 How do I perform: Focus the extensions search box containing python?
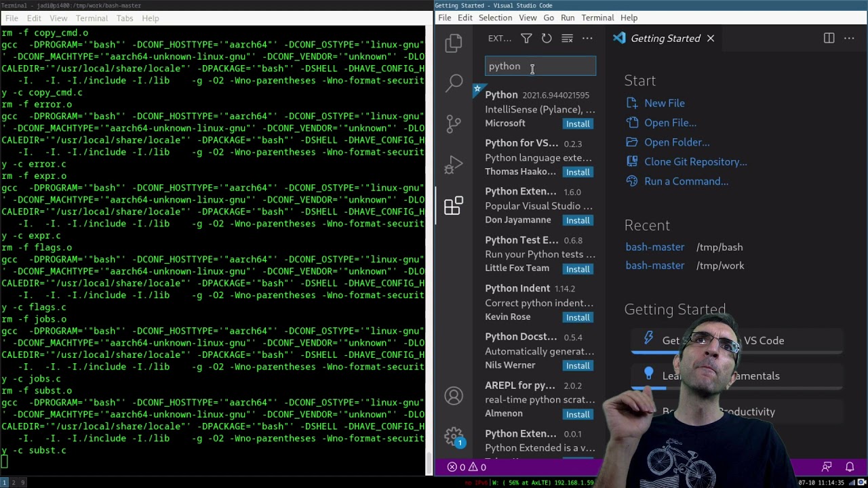click(540, 66)
